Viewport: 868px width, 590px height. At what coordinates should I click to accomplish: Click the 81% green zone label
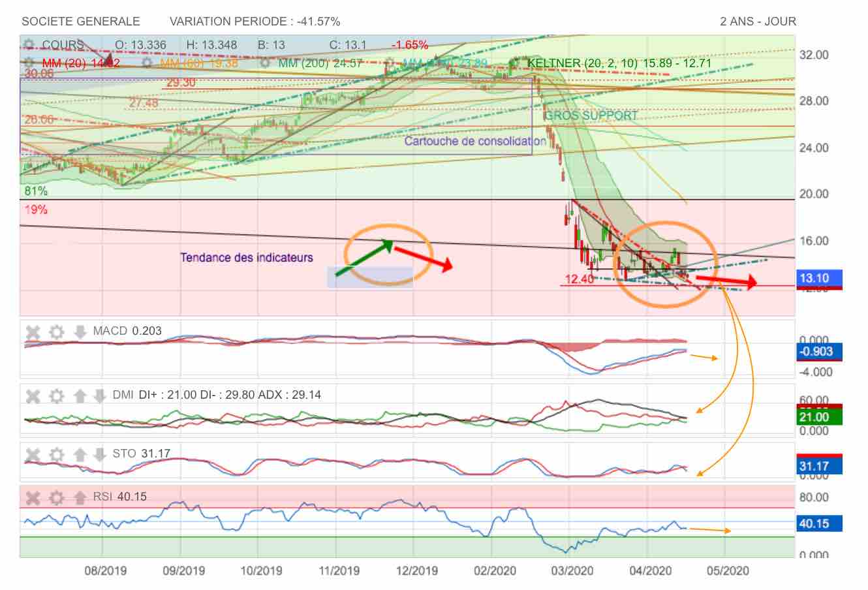[36, 191]
